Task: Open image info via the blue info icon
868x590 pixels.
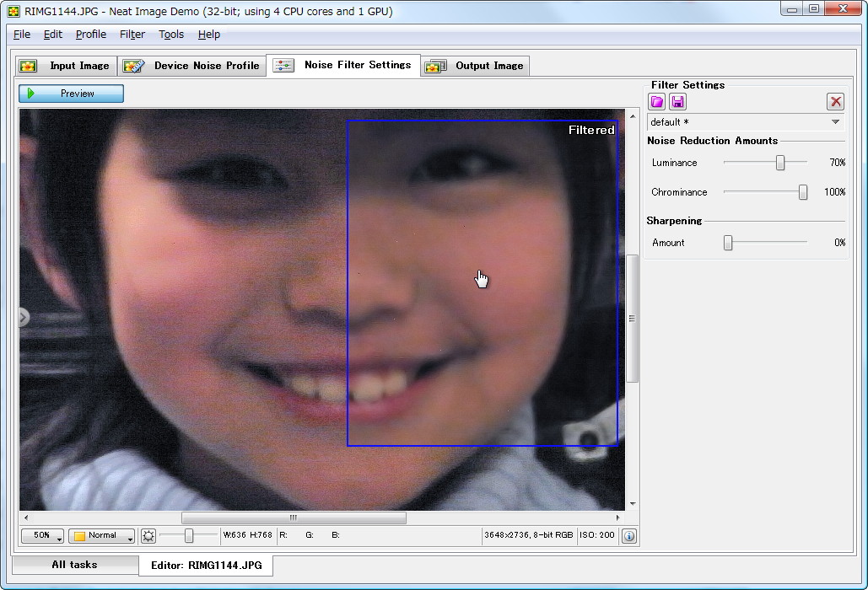Action: tap(628, 535)
